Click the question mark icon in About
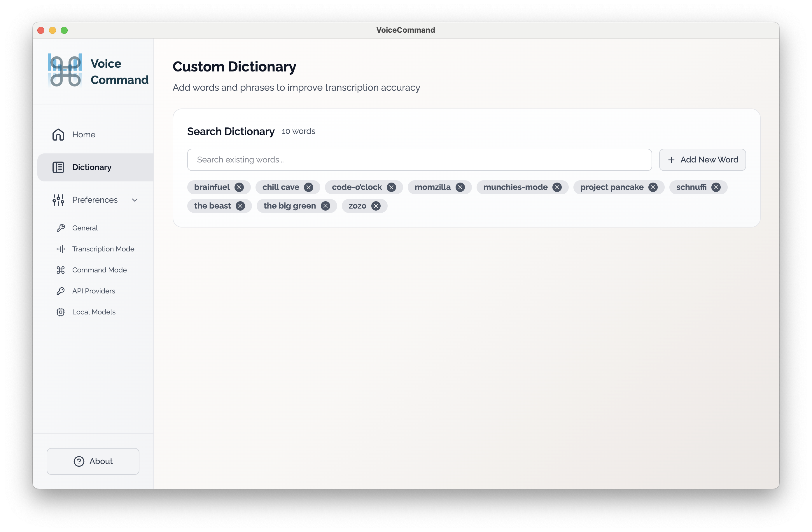The image size is (812, 532). point(78,461)
